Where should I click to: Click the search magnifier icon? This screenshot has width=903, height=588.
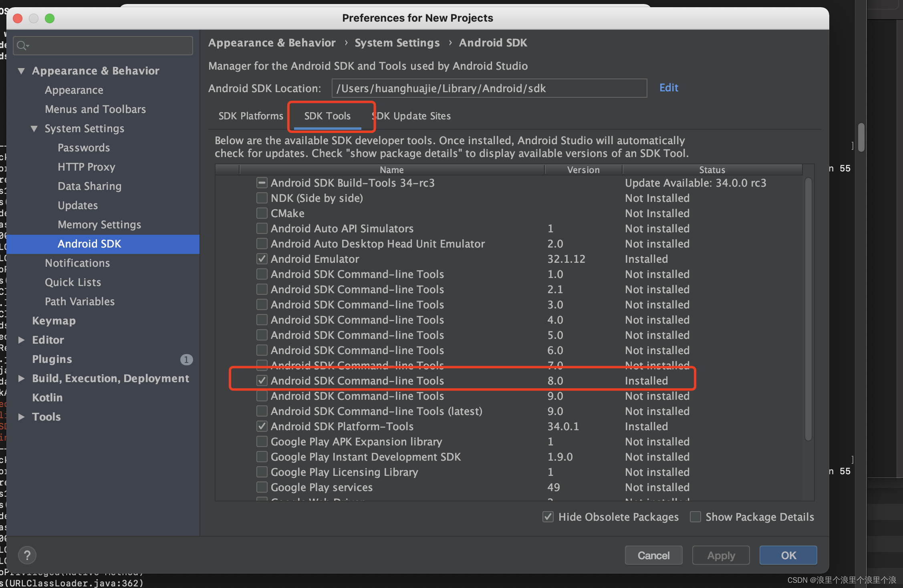22,46
